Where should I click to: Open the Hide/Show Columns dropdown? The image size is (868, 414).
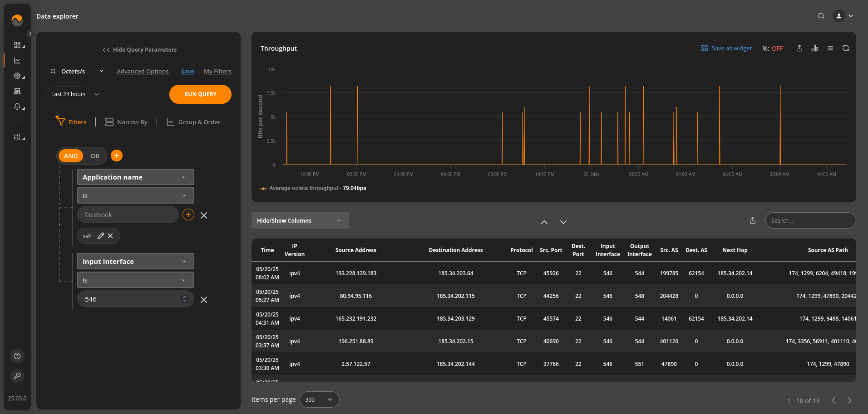point(300,220)
